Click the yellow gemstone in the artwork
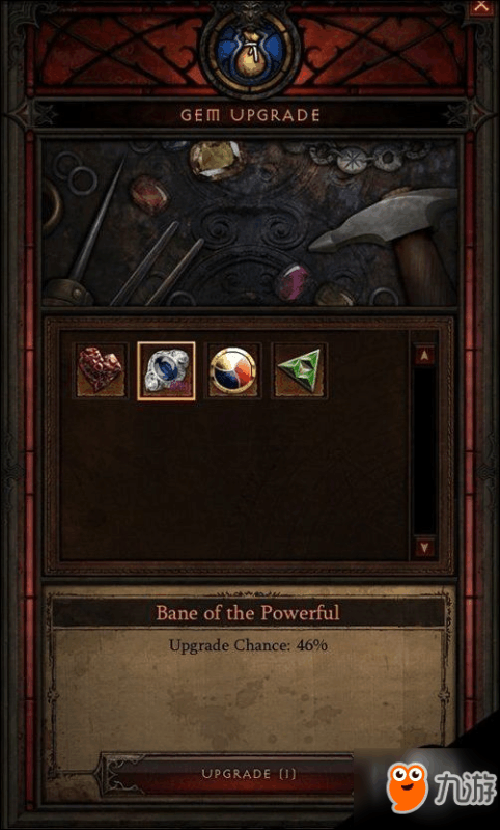Image resolution: width=500 pixels, height=830 pixels. [x=217, y=159]
